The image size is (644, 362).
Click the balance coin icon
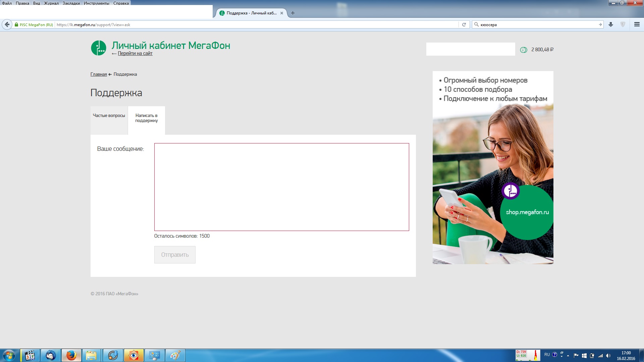point(523,50)
